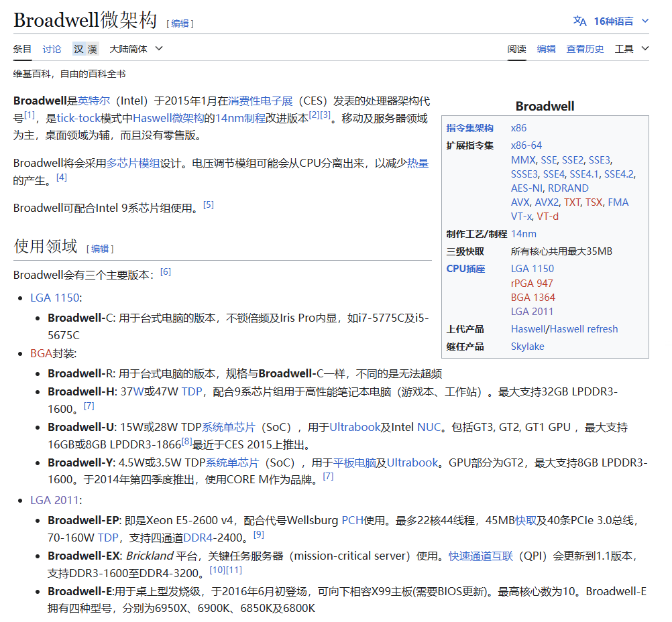Expand the 工具 tools menu
Screen dimensions: 672x622
(631, 49)
